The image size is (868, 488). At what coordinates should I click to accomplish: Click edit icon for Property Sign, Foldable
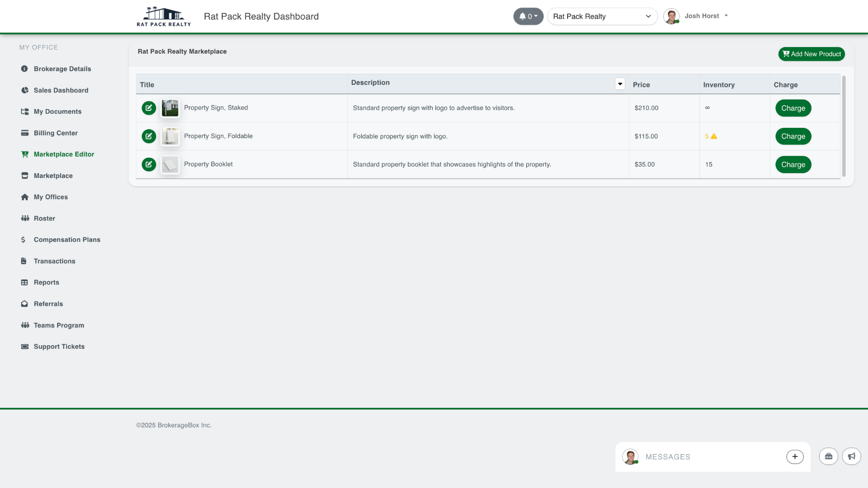click(x=149, y=136)
